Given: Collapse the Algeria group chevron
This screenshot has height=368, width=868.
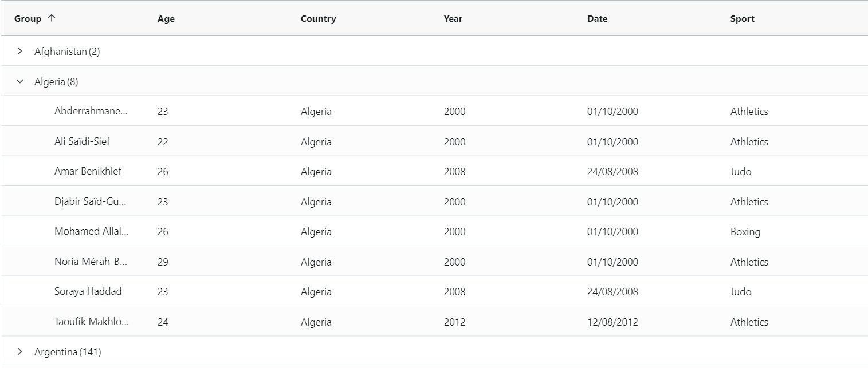Looking at the screenshot, I should click(x=20, y=82).
